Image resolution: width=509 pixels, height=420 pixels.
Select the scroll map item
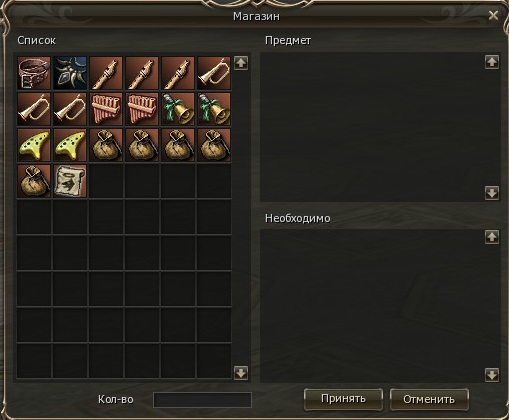(x=70, y=181)
